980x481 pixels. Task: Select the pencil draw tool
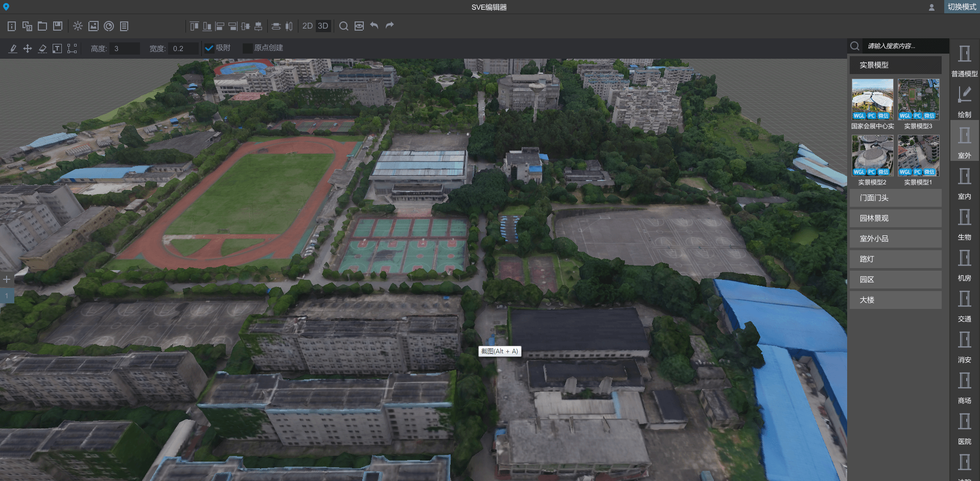pyautogui.click(x=13, y=49)
